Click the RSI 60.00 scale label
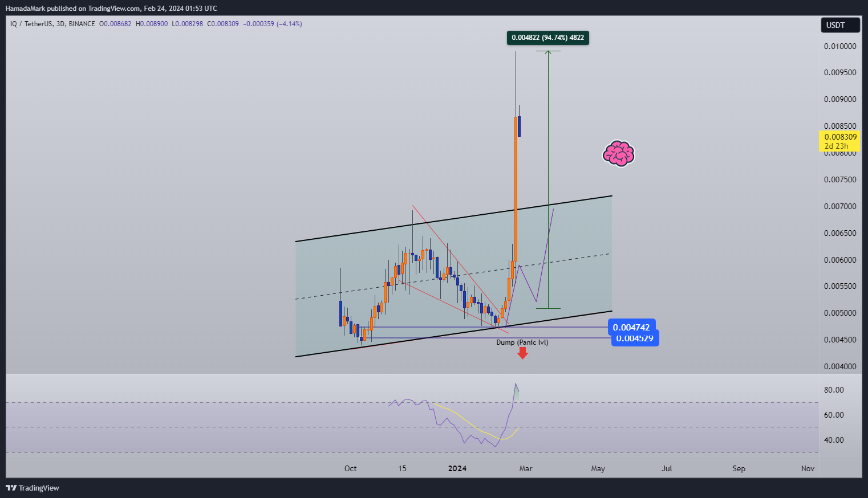The image size is (868, 498). [834, 415]
